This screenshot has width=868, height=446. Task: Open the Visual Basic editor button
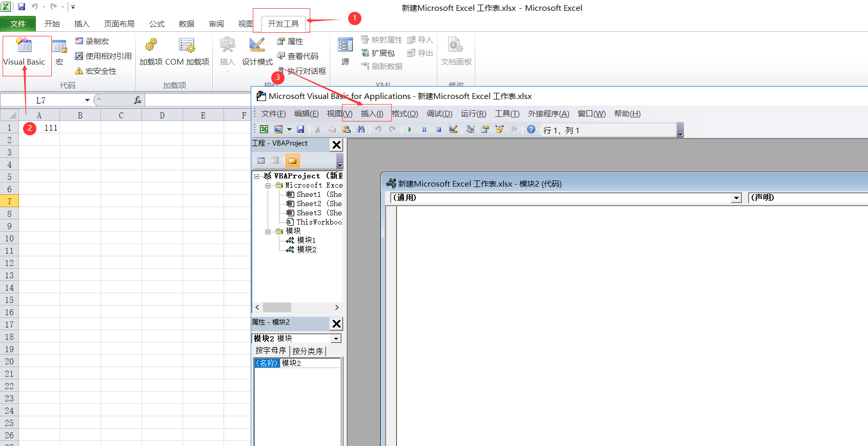click(25, 53)
